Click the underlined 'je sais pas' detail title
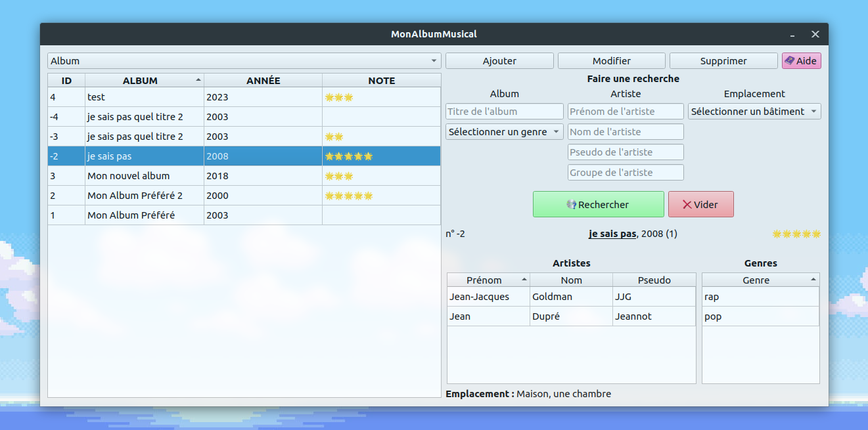This screenshot has width=868, height=430. coord(612,234)
